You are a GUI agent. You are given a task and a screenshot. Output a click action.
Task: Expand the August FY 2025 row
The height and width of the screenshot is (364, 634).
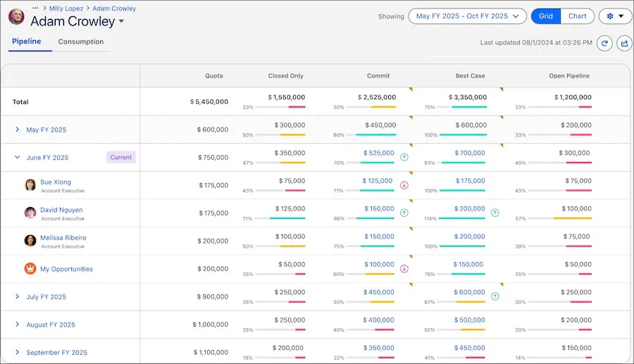(x=18, y=325)
